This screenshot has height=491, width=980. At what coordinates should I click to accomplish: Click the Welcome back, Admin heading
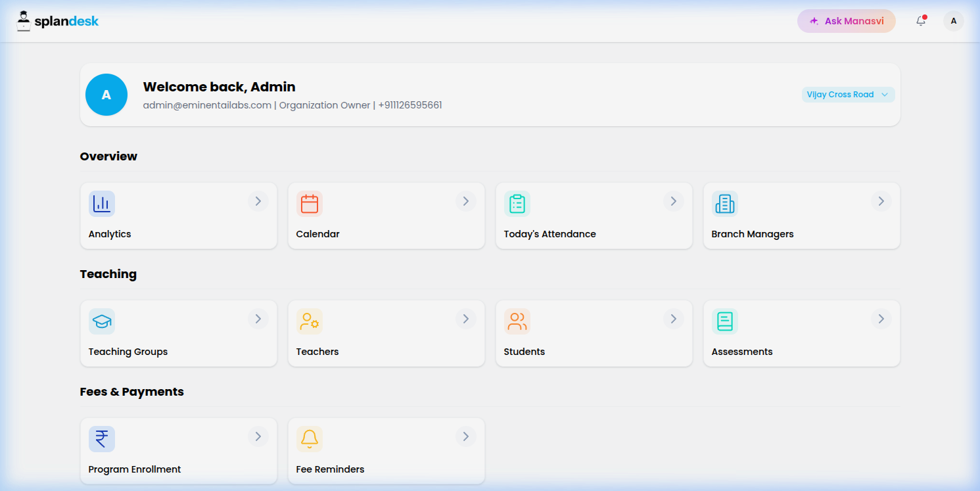pos(220,87)
